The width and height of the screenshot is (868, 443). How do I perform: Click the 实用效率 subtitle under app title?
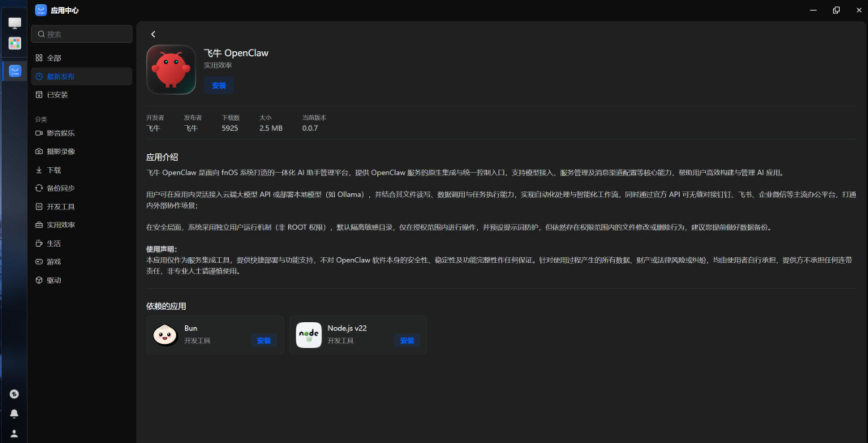click(x=218, y=65)
